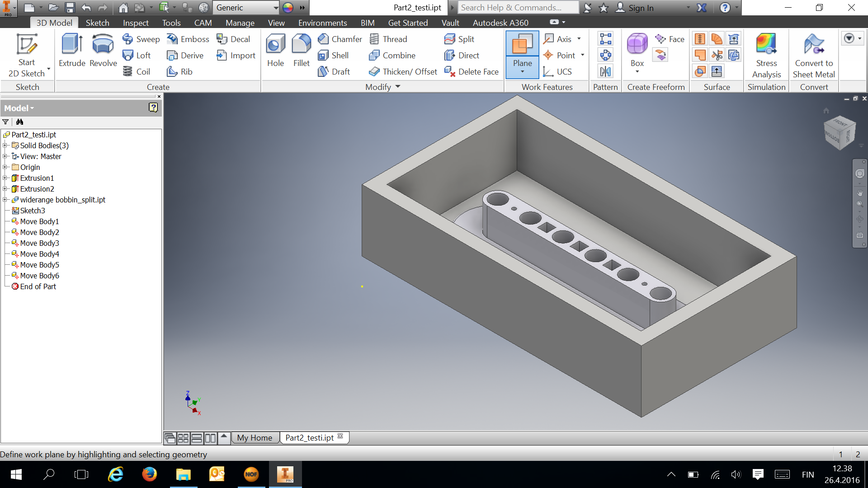Select the Extrude tool
Screen dimensions: 868x488
click(x=72, y=51)
